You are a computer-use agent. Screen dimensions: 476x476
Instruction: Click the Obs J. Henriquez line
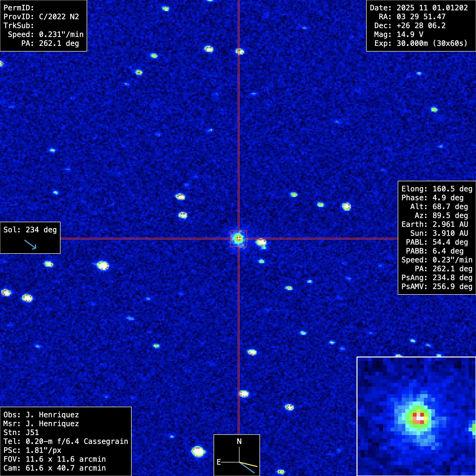point(41,415)
